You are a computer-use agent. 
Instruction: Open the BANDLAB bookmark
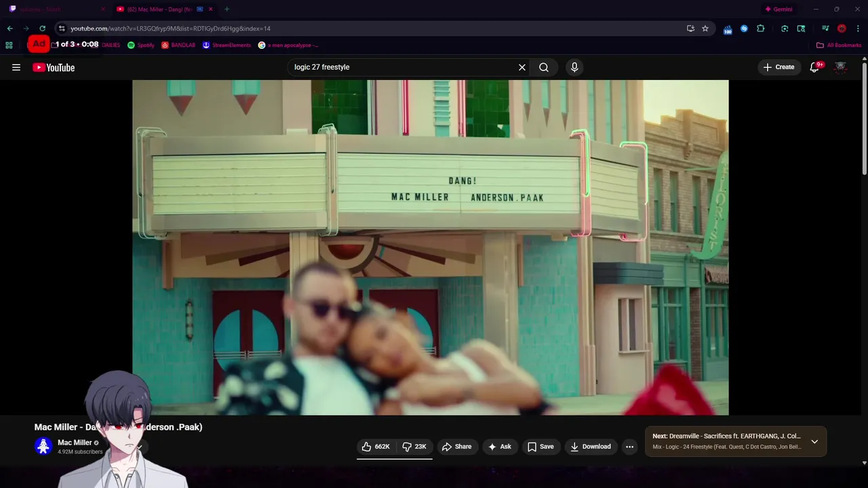178,45
